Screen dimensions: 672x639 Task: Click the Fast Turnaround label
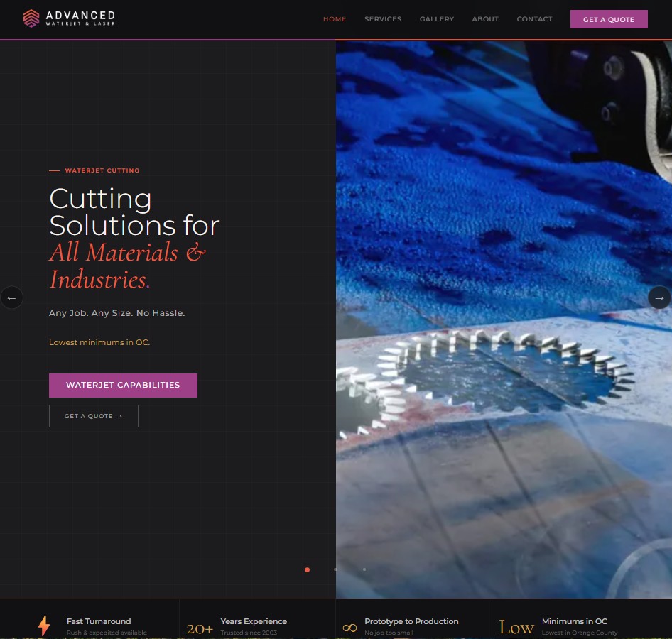click(99, 621)
